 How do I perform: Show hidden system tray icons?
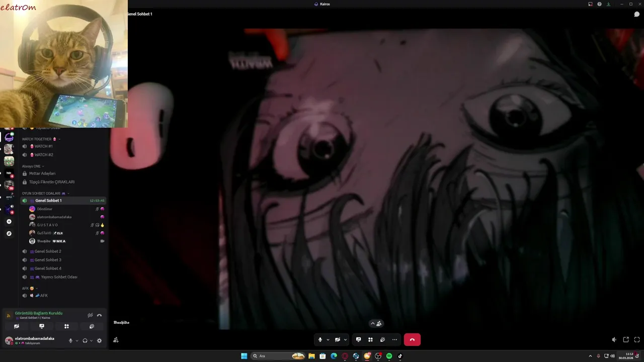tap(590, 356)
